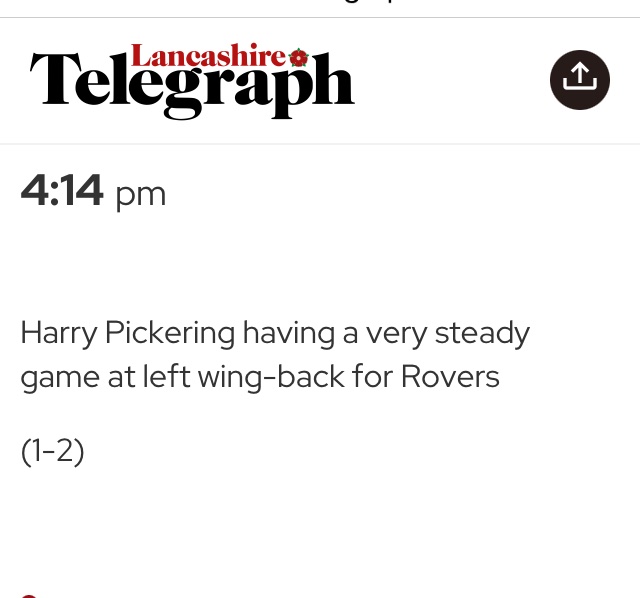
Task: Click the black "Telegraph" masthead wordmark
Action: click(x=192, y=90)
